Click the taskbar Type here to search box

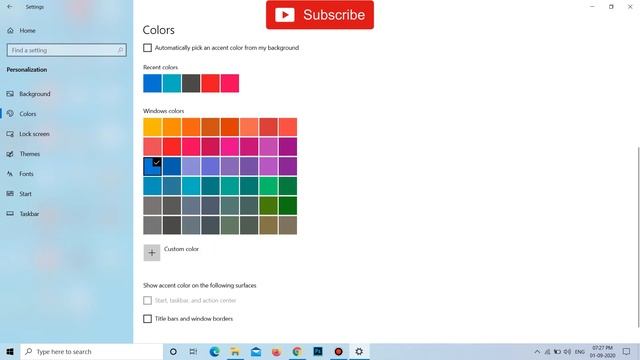tap(91, 351)
